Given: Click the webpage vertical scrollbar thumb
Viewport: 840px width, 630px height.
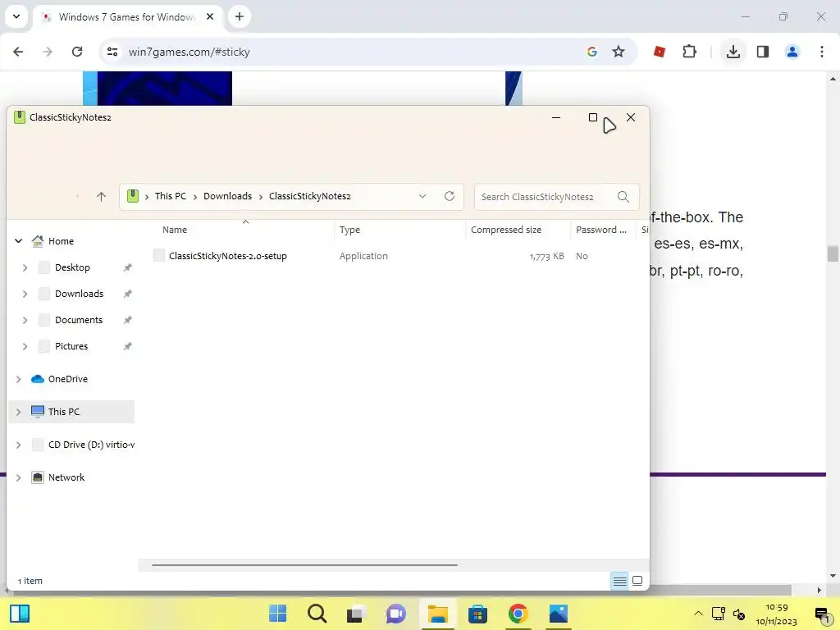Looking at the screenshot, I should pyautogui.click(x=833, y=254).
